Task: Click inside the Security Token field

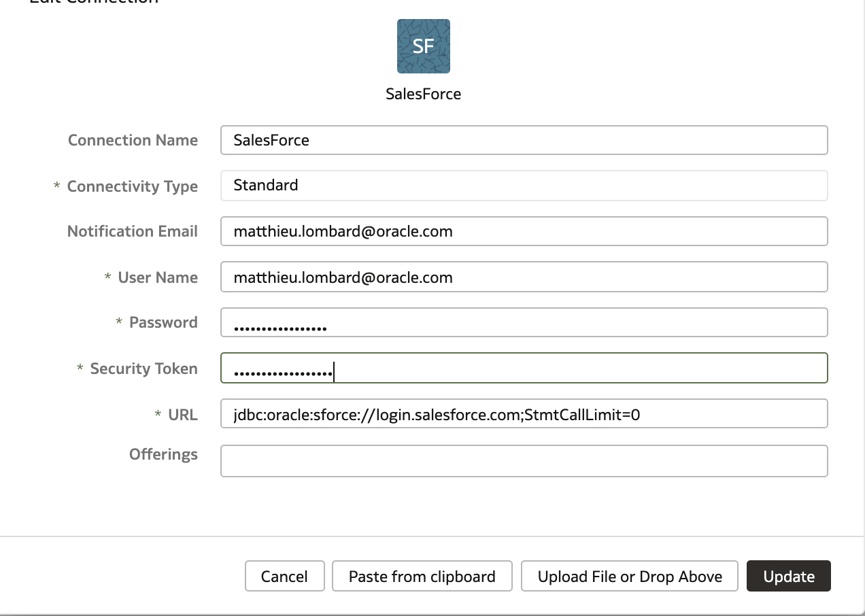Action: [524, 368]
